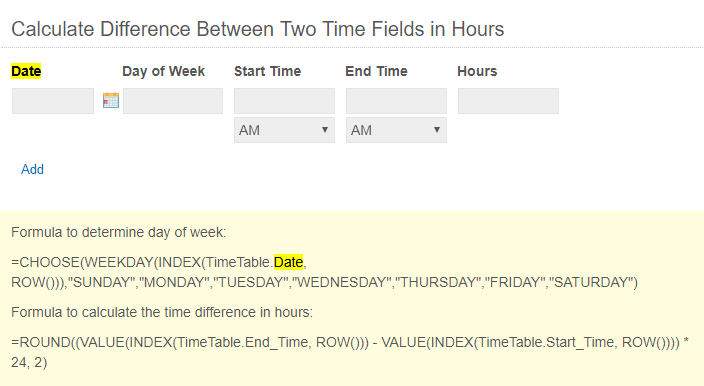Click the Day of Week column label
Screen dimensions: 704x386
(x=163, y=71)
